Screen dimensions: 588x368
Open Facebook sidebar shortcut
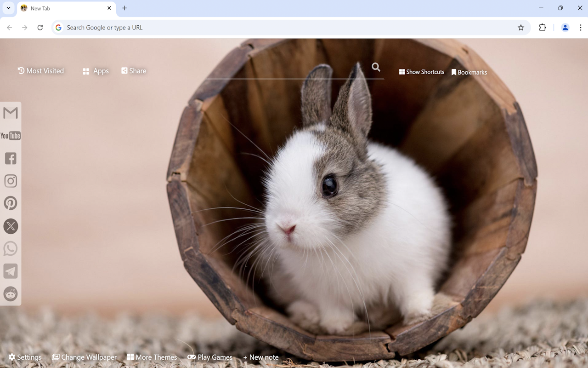click(x=11, y=158)
